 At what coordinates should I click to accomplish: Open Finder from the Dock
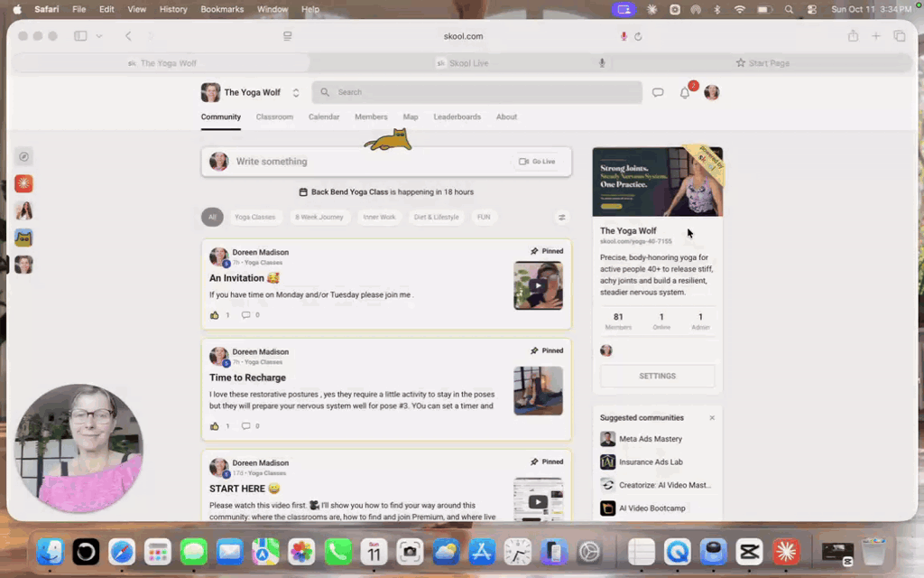51,552
